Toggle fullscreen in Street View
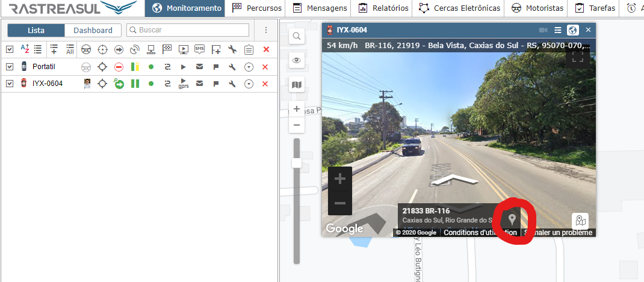 (578, 57)
